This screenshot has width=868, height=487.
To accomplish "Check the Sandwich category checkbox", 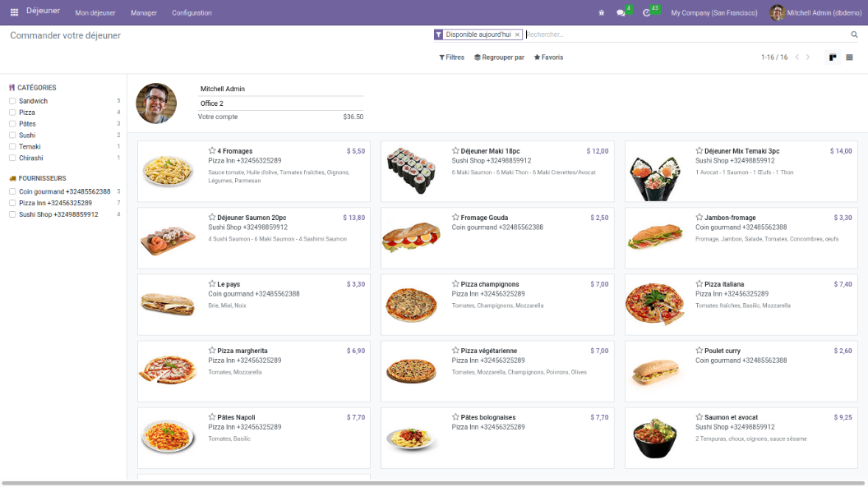I will point(12,101).
